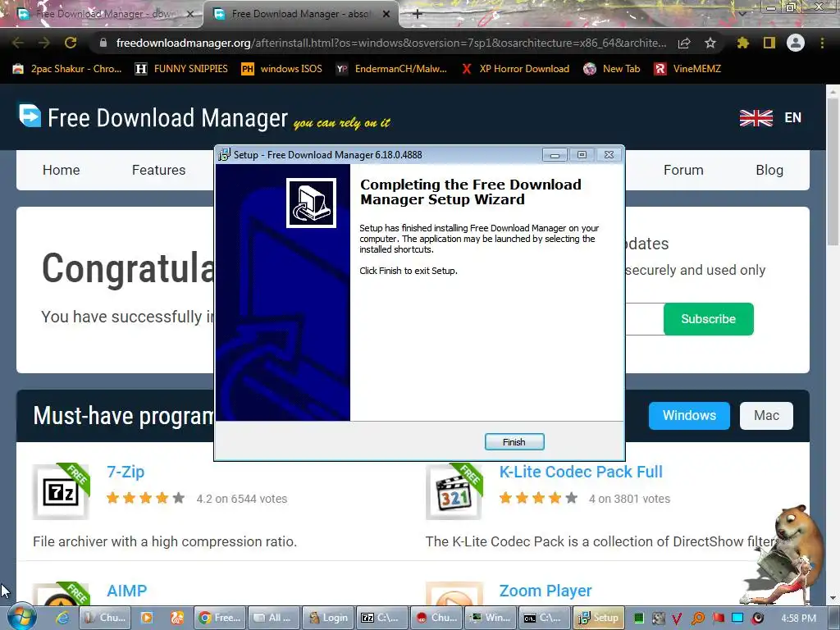The width and height of the screenshot is (840, 630).
Task: Open 2pac Shakur bookmark
Action: (67, 69)
